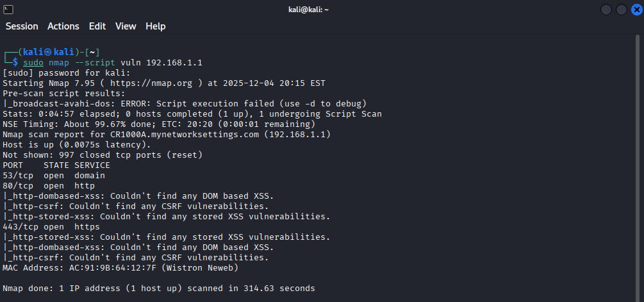
Task: Minimize the terminal window
Action: (607, 10)
